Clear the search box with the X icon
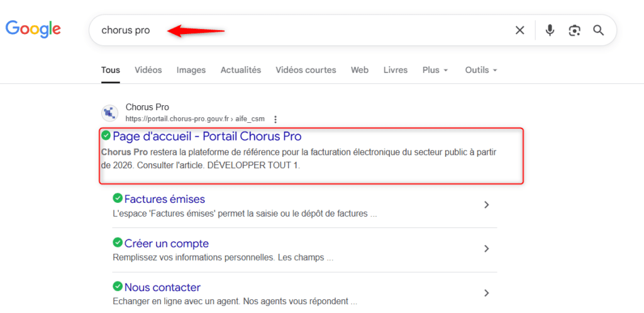Viewport: 644px width, 313px height. tap(520, 30)
